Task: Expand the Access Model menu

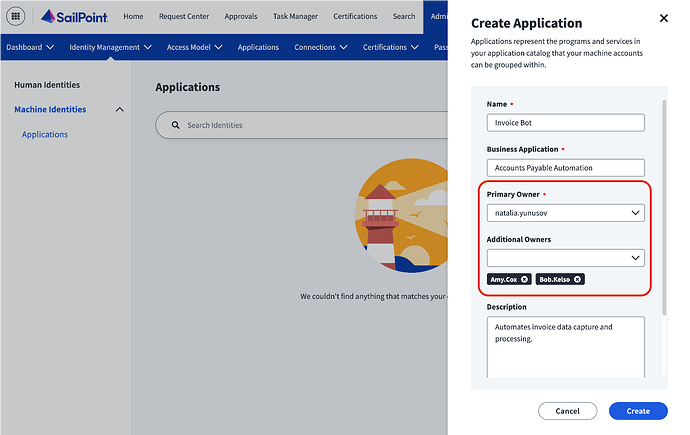Action: (194, 47)
